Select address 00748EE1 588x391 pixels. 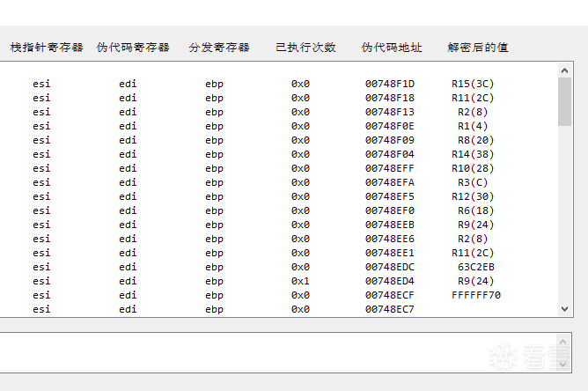(390, 253)
